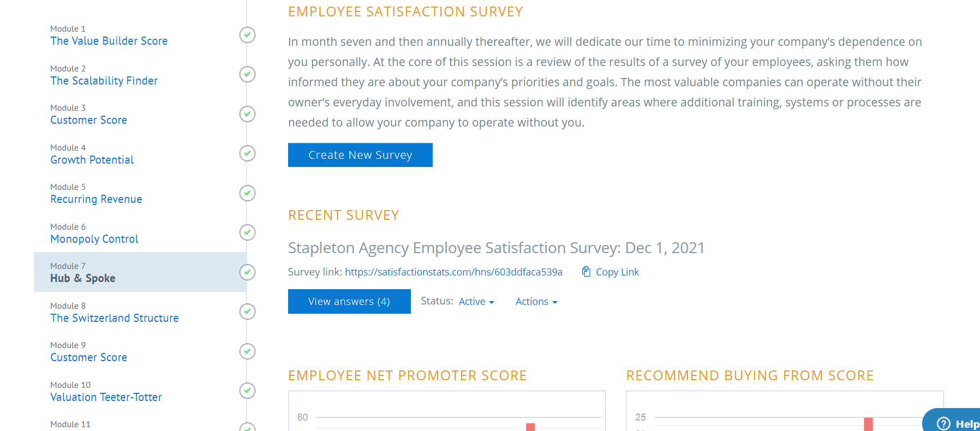The width and height of the screenshot is (980, 431).
Task: Click the Module 1 completion checkmark icon
Action: 248,35
